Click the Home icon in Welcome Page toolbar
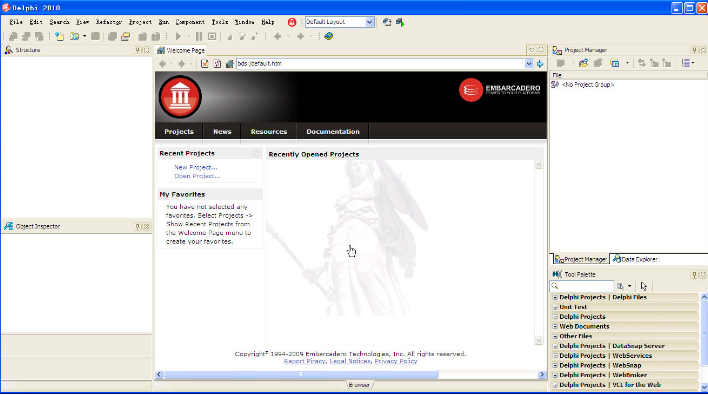Image resolution: width=708 pixels, height=395 pixels. (229, 64)
